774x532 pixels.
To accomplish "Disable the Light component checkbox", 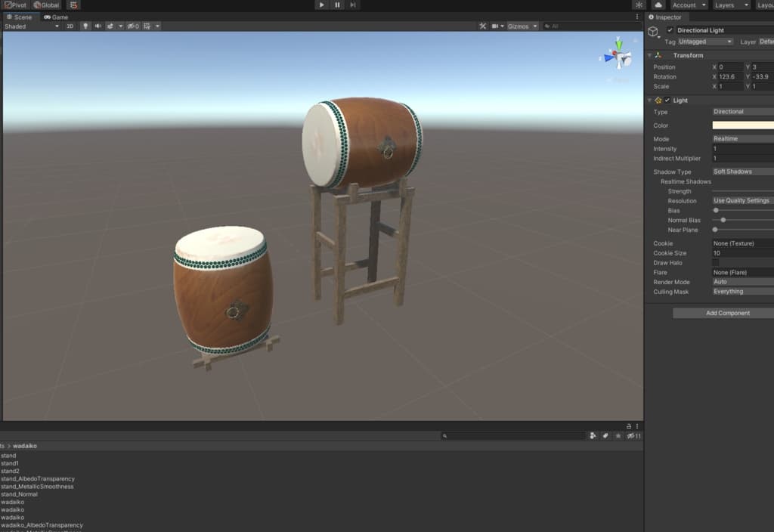I will pyautogui.click(x=667, y=101).
